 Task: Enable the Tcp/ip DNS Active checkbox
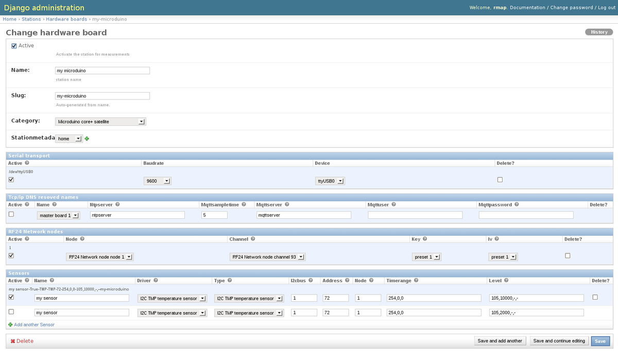pos(11,214)
